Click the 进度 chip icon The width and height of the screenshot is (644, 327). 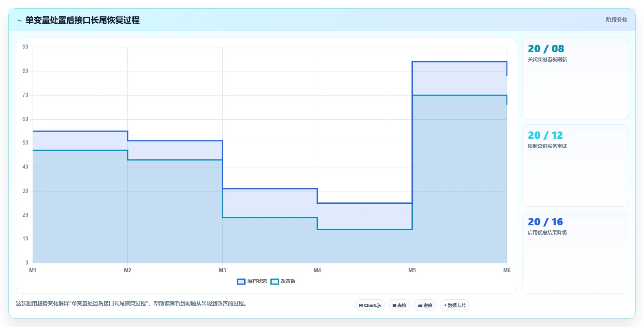(x=420, y=305)
